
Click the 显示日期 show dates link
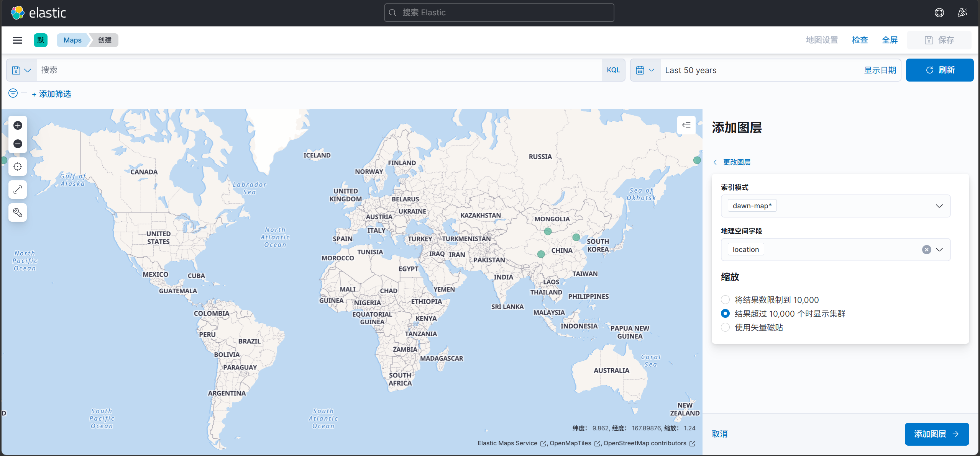[880, 70]
